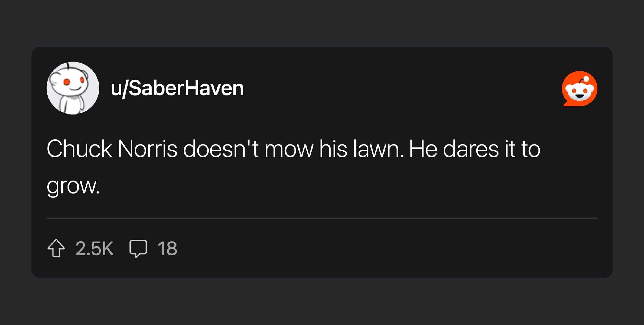Click the word "his" in the post
The width and height of the screenshot is (644, 325).
point(333,149)
